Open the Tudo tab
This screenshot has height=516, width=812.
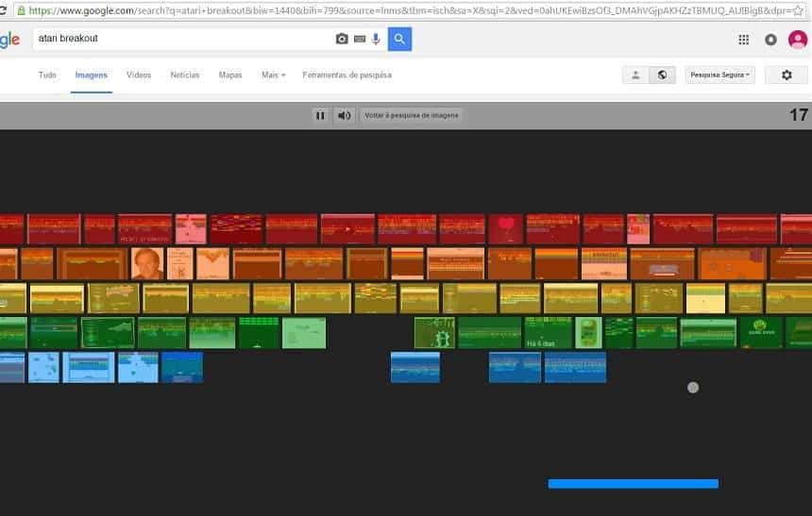point(47,75)
